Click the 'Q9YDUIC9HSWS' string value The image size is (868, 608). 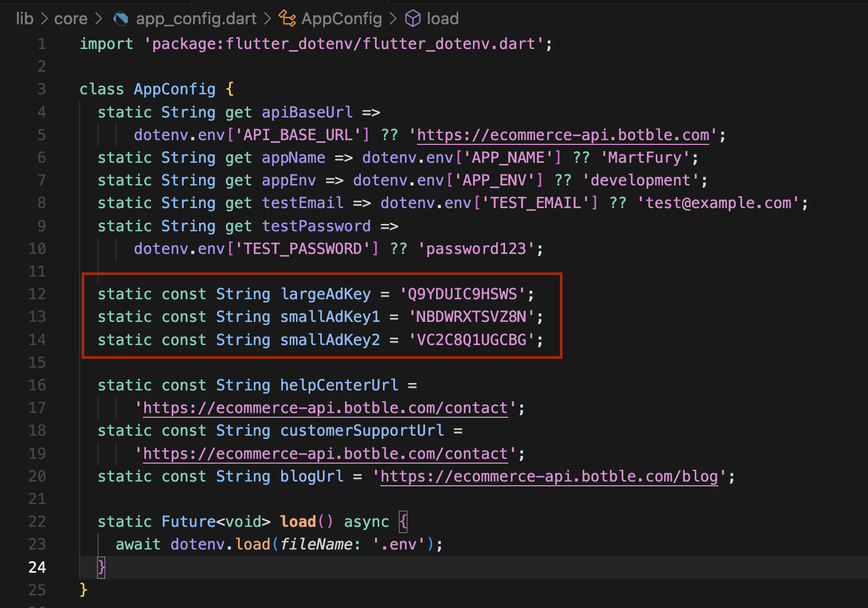click(462, 294)
